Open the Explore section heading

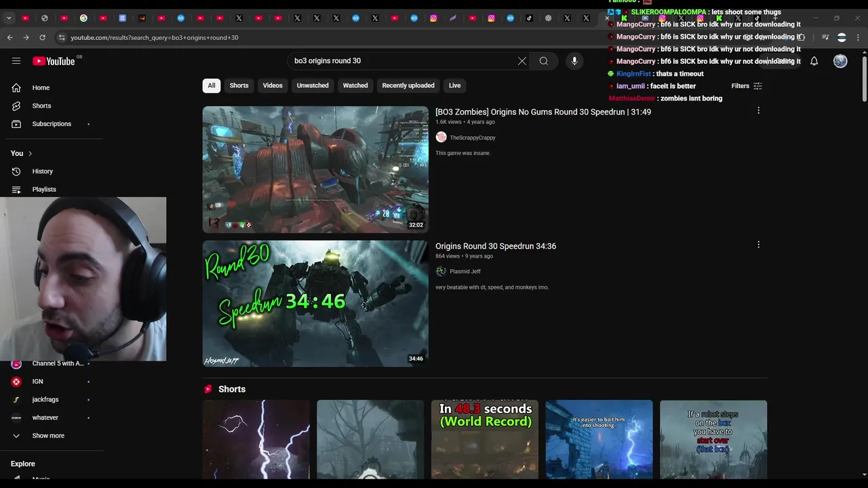23,464
